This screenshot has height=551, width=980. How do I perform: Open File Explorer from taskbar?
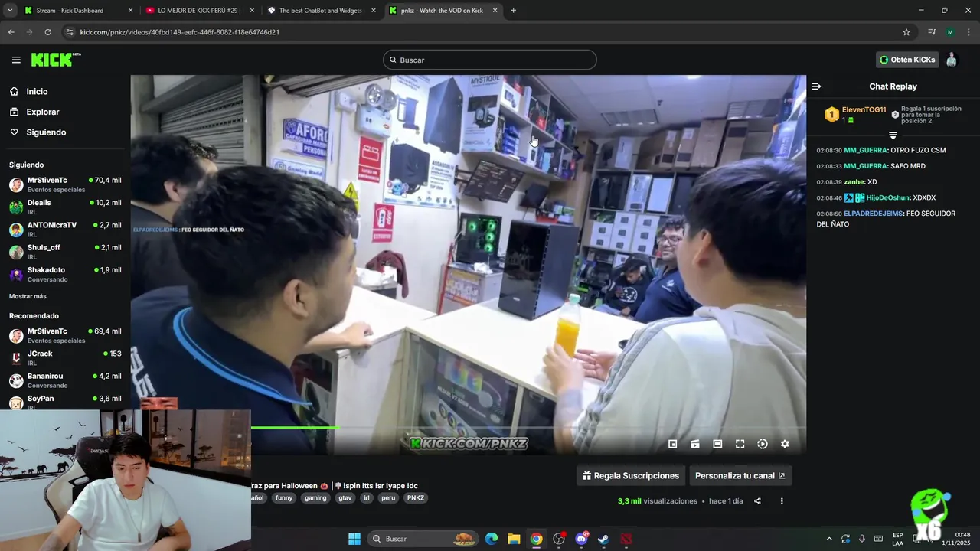(514, 539)
